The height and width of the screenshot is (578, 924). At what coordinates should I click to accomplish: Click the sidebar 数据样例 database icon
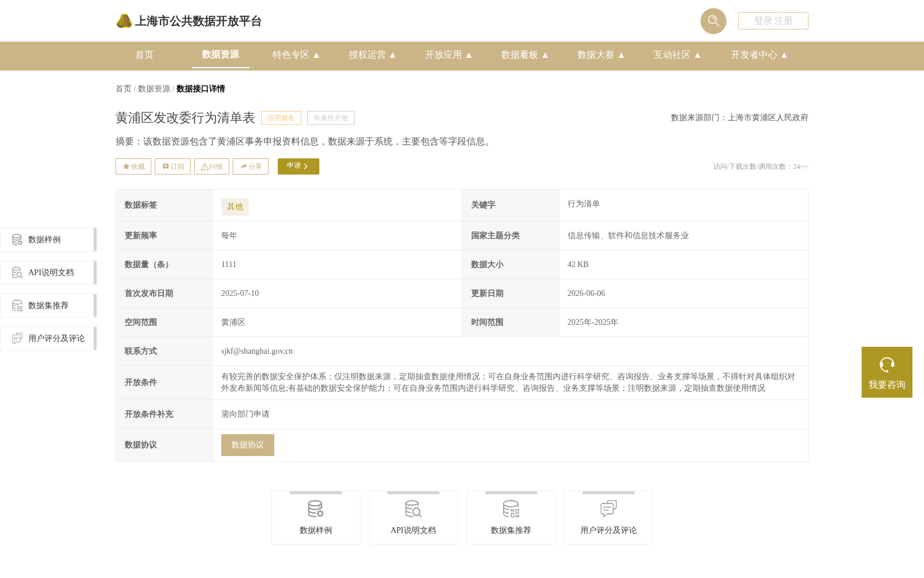pos(17,239)
